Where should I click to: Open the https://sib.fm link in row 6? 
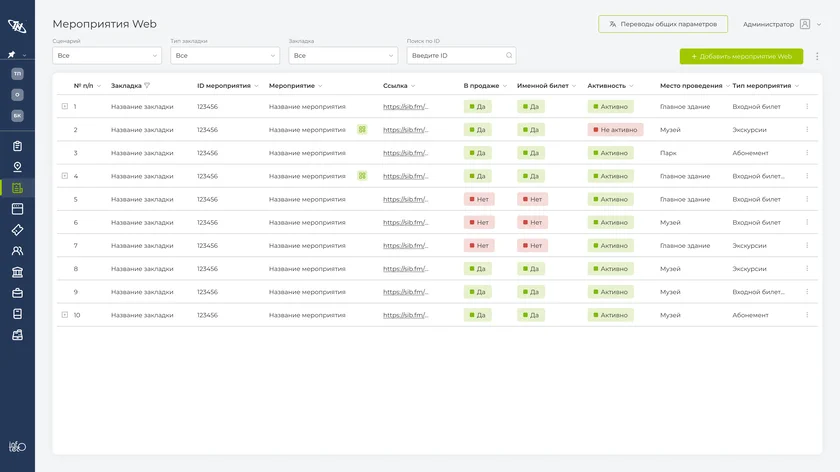[x=406, y=222]
